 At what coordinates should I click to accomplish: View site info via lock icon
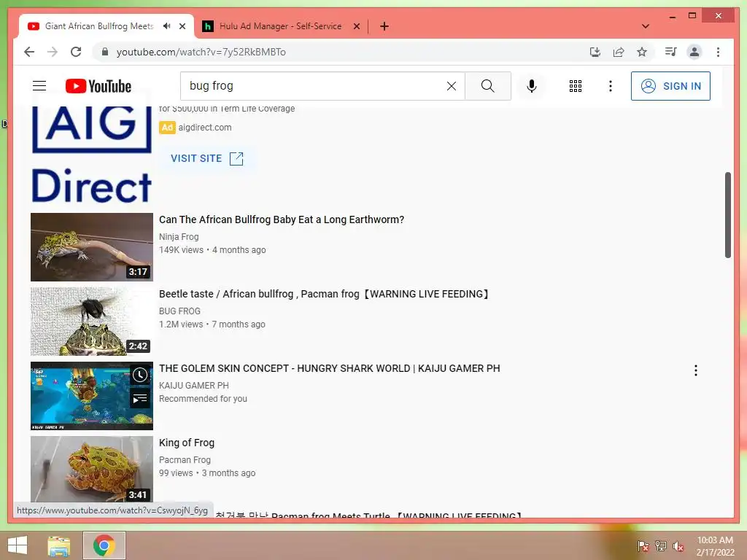105,52
